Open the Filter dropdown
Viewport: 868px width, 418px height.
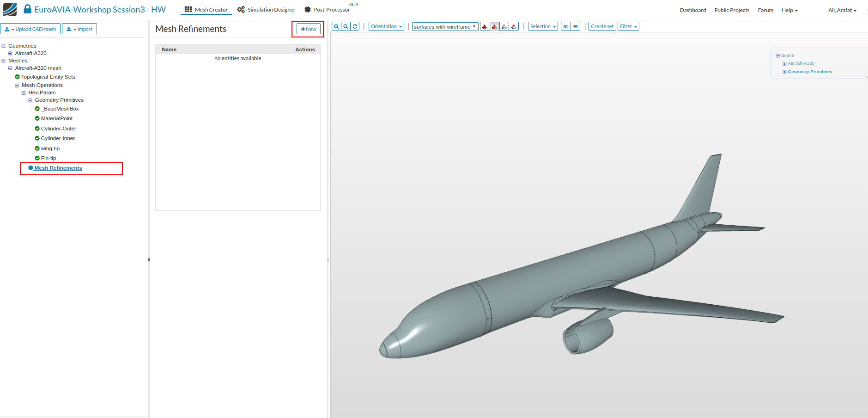pyautogui.click(x=628, y=26)
